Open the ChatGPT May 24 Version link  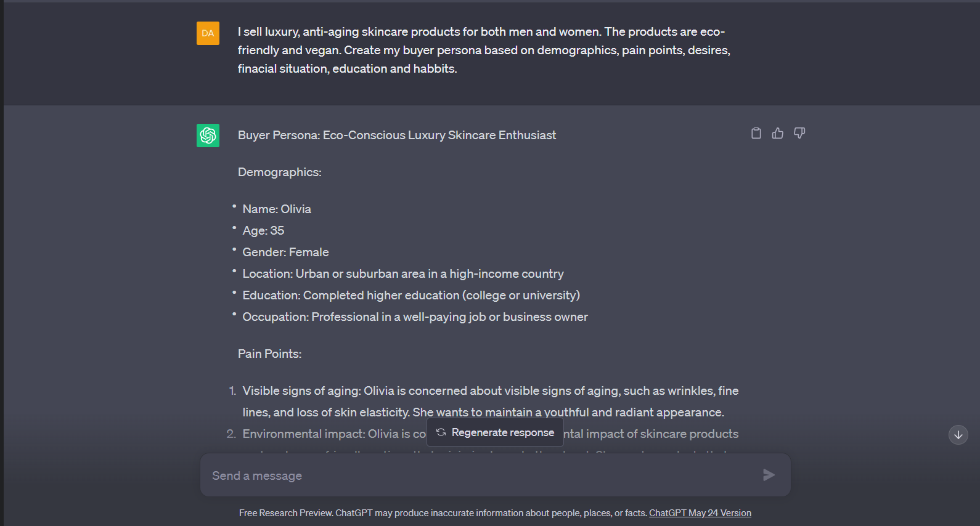[700, 513]
